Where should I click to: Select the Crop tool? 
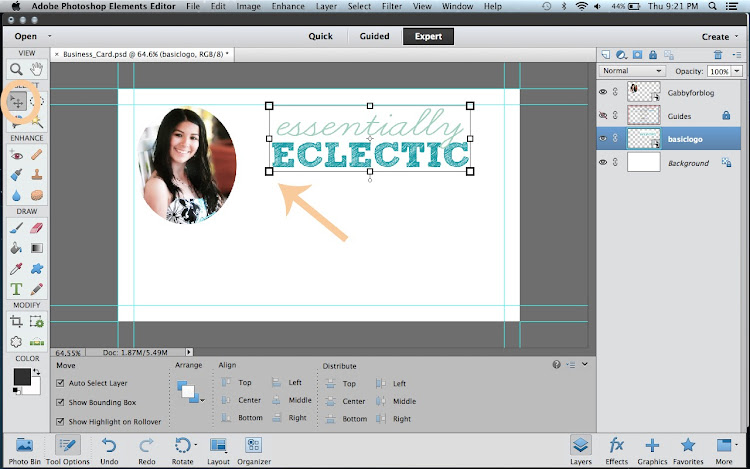16,321
